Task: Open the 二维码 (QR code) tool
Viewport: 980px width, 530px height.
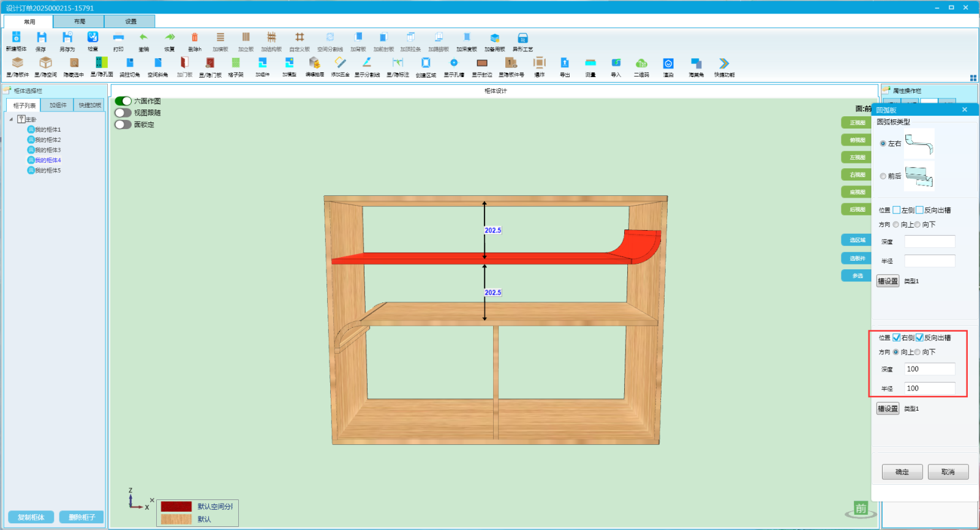Action: (x=641, y=63)
